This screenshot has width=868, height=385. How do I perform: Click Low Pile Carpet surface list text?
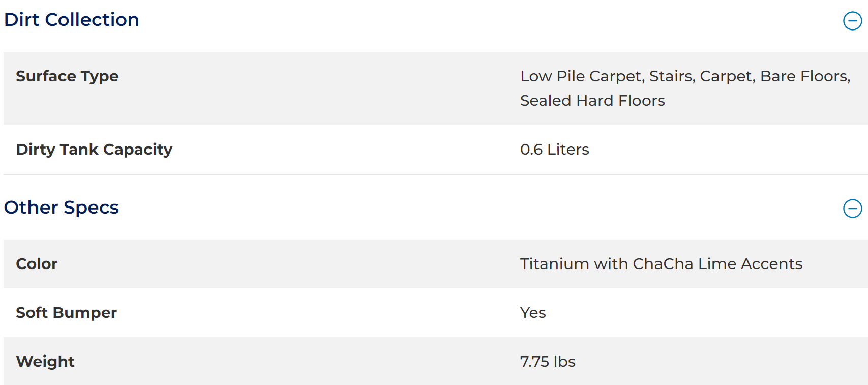(583, 76)
